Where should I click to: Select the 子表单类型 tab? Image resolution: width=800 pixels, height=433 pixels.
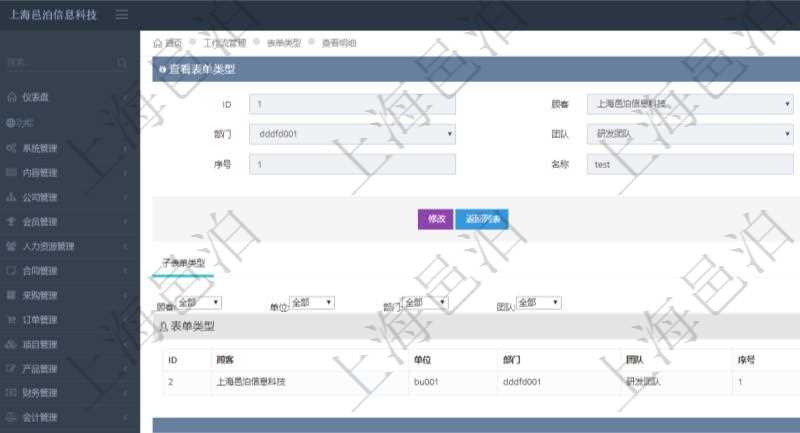click(x=183, y=263)
